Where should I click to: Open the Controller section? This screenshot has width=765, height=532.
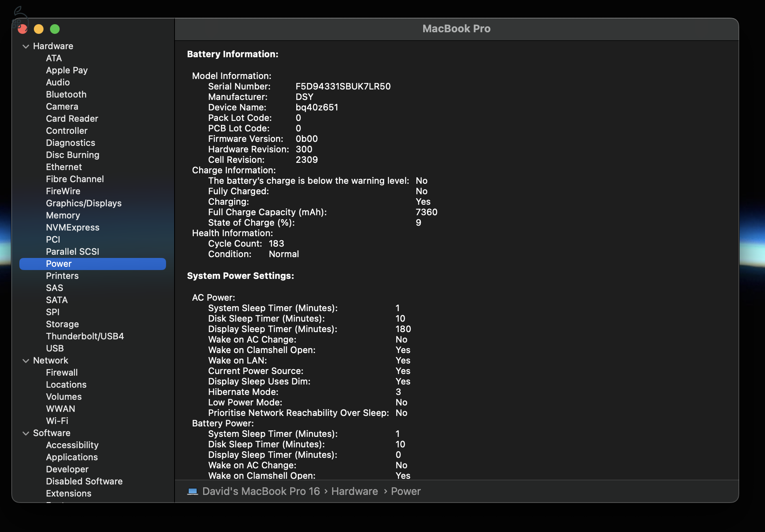[67, 131]
